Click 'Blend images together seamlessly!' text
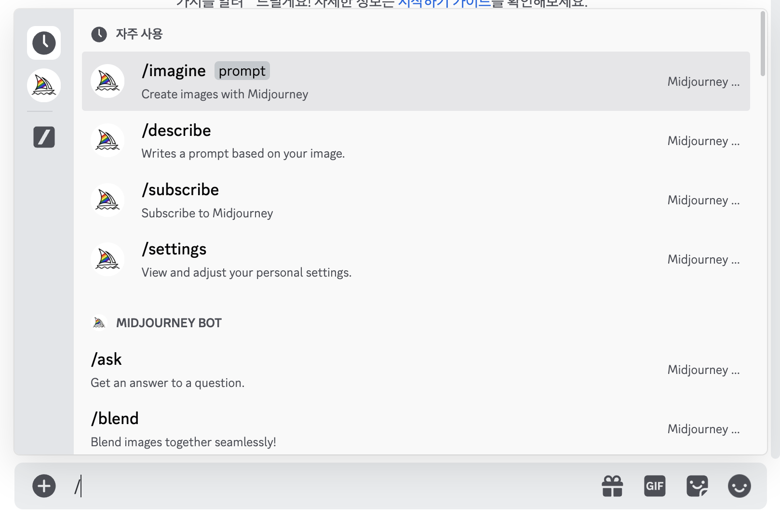The height and width of the screenshot is (532, 780). [x=183, y=442]
